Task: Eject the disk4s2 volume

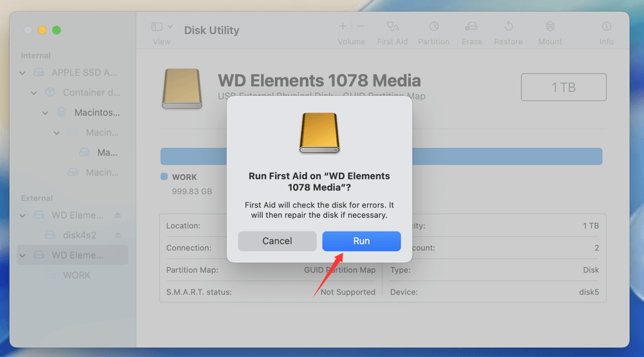Action: click(118, 235)
